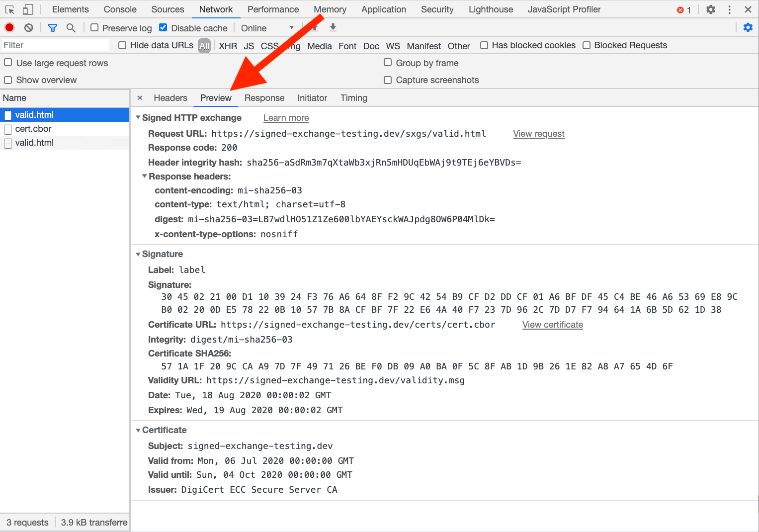The image size is (759, 532).
Task: Enable Preserve log
Action: (x=94, y=28)
